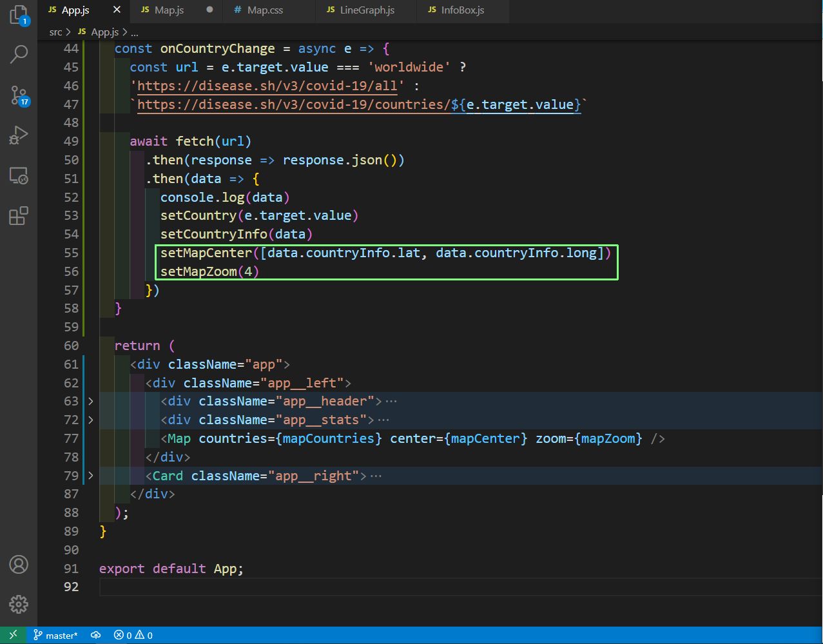Click on setCountry(e.target.value) text
The image size is (823, 644).
pyautogui.click(x=259, y=215)
